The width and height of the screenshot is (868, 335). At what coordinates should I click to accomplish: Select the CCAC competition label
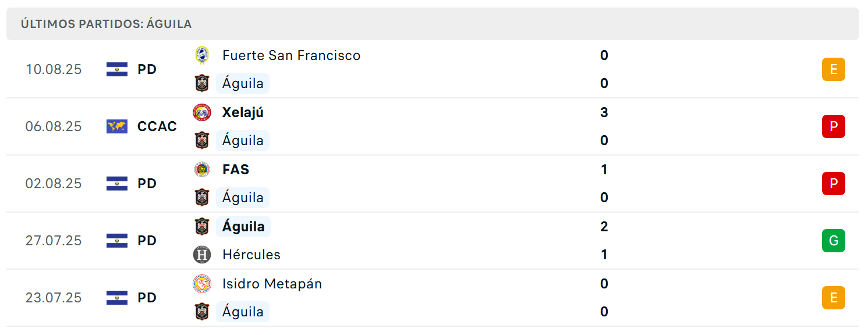[157, 126]
